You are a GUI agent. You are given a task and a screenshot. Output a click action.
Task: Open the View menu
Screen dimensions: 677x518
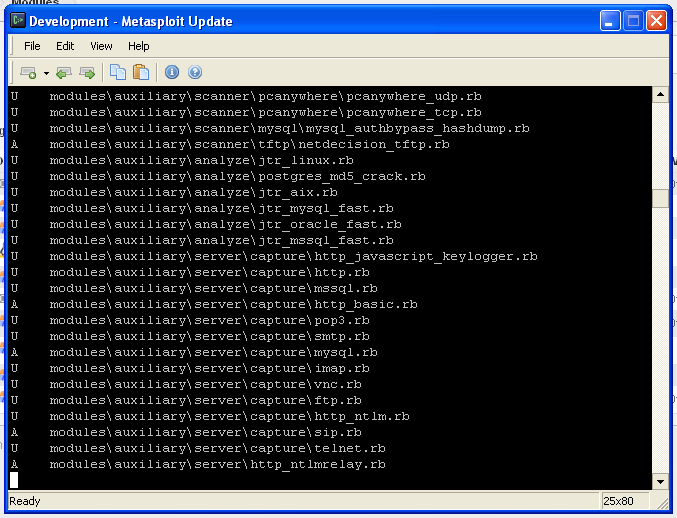click(x=101, y=46)
